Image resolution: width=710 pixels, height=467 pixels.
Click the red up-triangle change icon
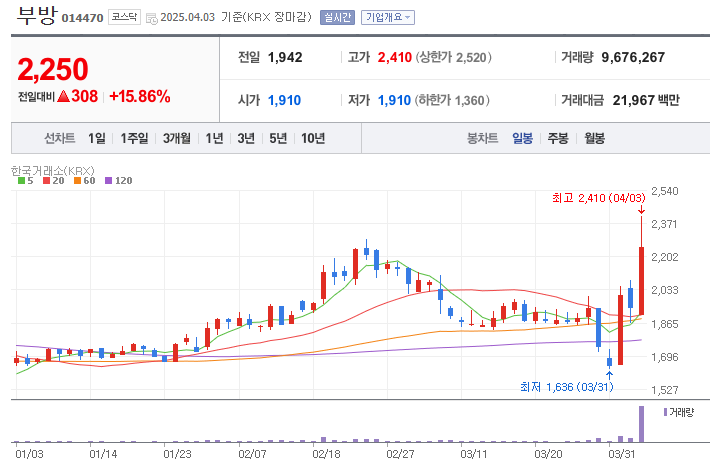pyautogui.click(x=63, y=96)
